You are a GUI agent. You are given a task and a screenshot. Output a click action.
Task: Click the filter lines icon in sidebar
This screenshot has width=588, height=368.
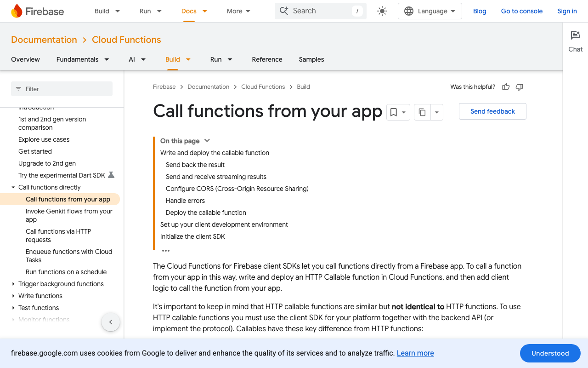[x=18, y=89]
